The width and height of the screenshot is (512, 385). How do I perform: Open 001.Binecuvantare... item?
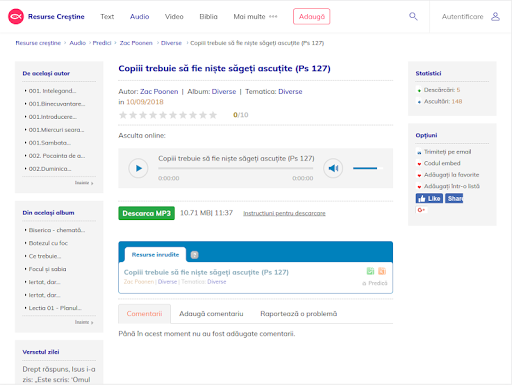[x=57, y=104]
